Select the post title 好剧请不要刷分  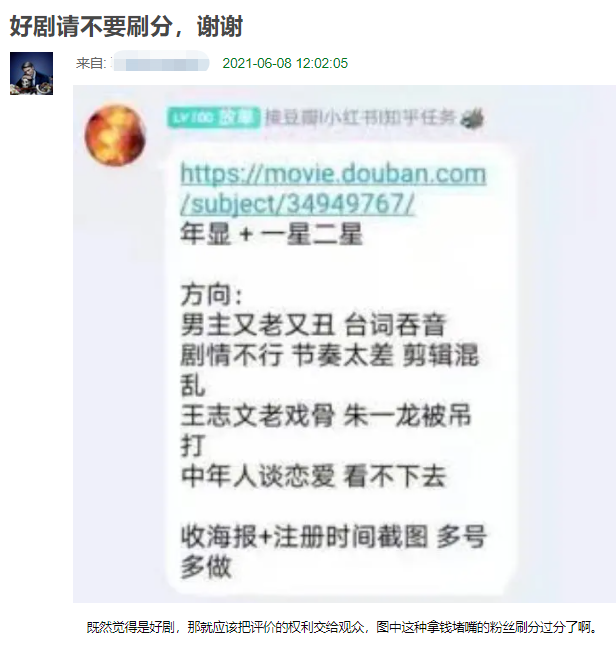coord(91,26)
